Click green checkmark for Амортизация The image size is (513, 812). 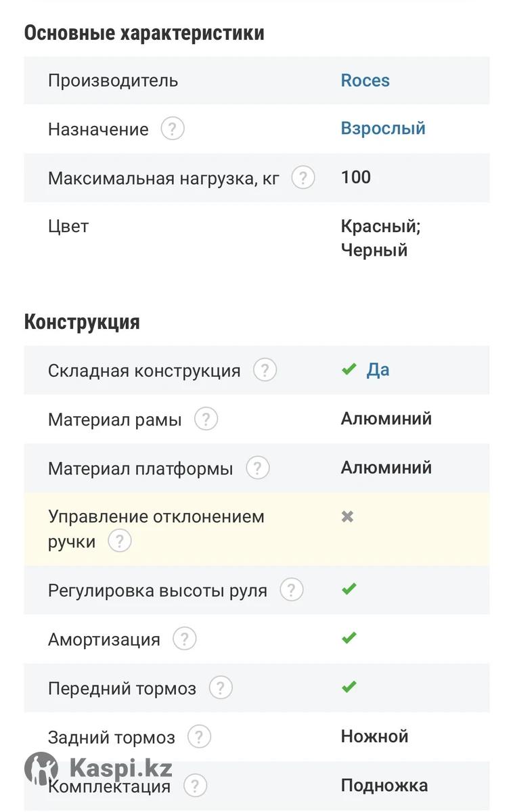point(349,637)
